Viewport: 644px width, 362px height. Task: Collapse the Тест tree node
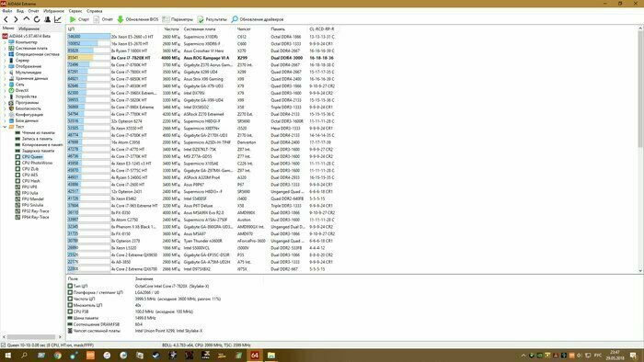click(5, 127)
